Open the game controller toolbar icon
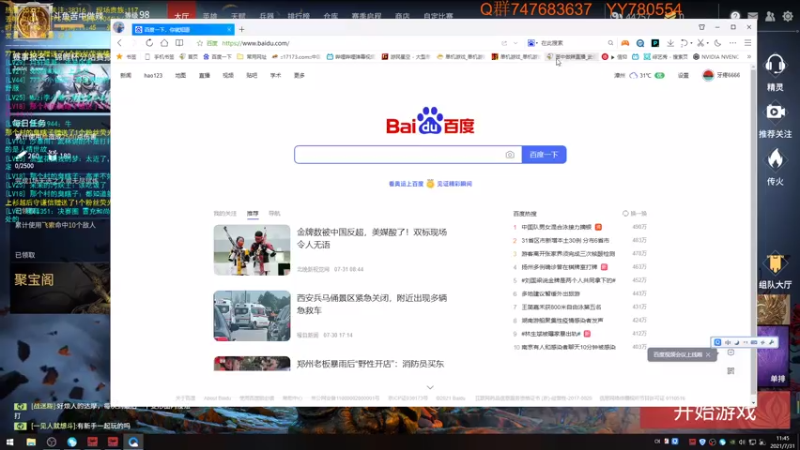The height and width of the screenshot is (450, 800). point(625,43)
